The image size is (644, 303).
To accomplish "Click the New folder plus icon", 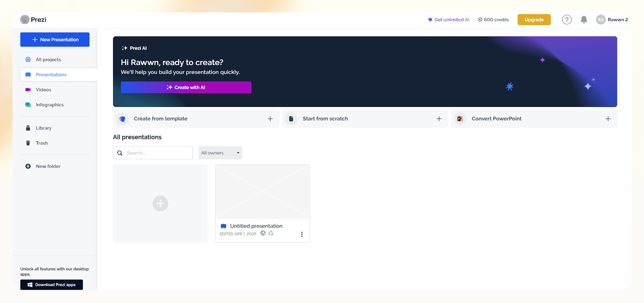I will [x=28, y=166].
